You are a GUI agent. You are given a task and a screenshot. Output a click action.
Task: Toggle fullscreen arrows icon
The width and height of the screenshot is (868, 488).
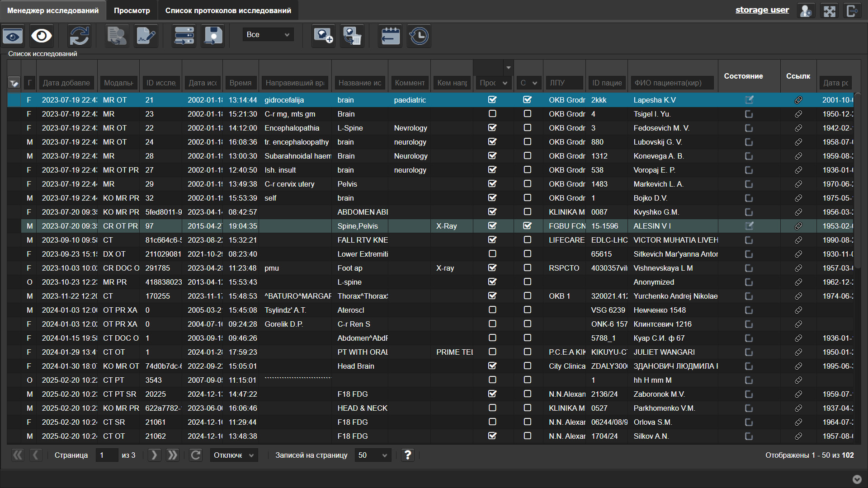830,10
